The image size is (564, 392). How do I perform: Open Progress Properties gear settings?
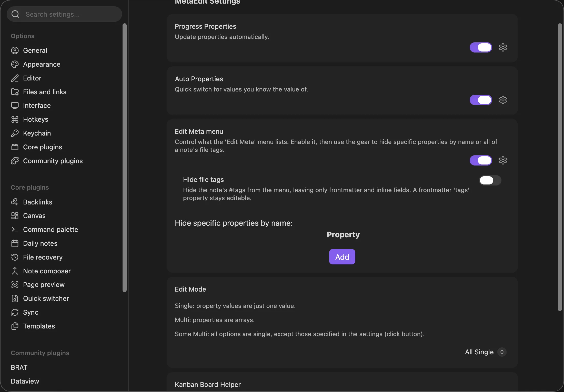[503, 47]
